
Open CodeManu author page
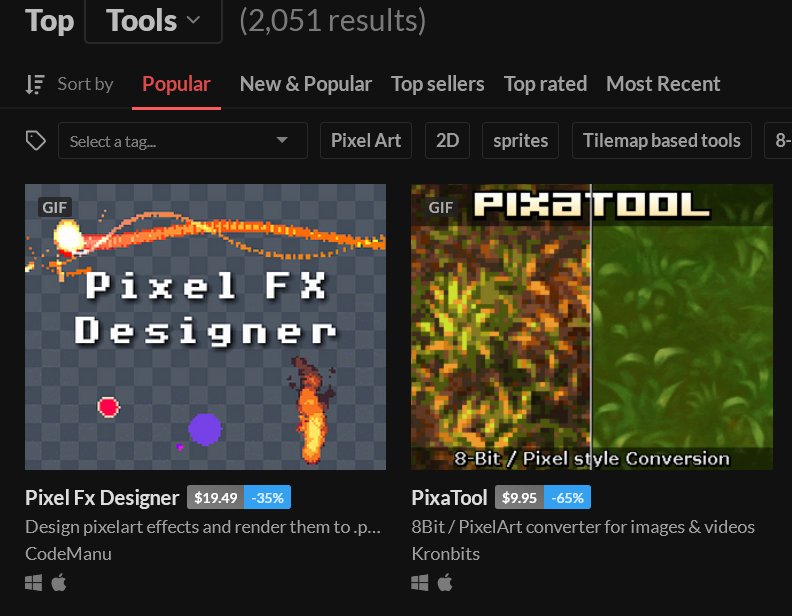68,554
